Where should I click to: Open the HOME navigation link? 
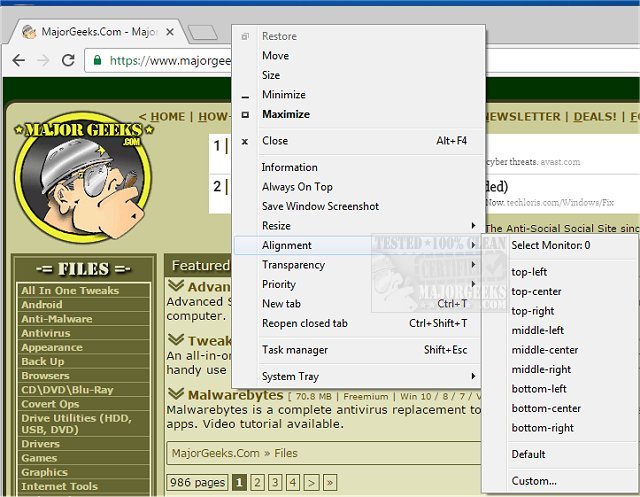(167, 117)
